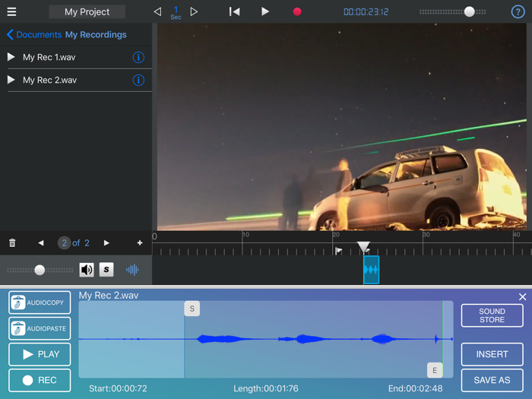
Task: Click INSERT to add the recording
Action: pyautogui.click(x=492, y=354)
